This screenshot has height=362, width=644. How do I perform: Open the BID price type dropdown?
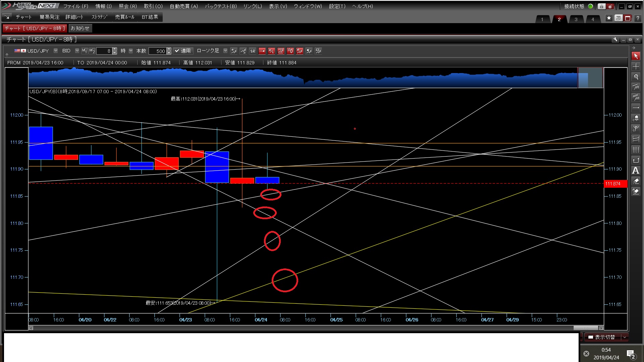pyautogui.click(x=77, y=51)
